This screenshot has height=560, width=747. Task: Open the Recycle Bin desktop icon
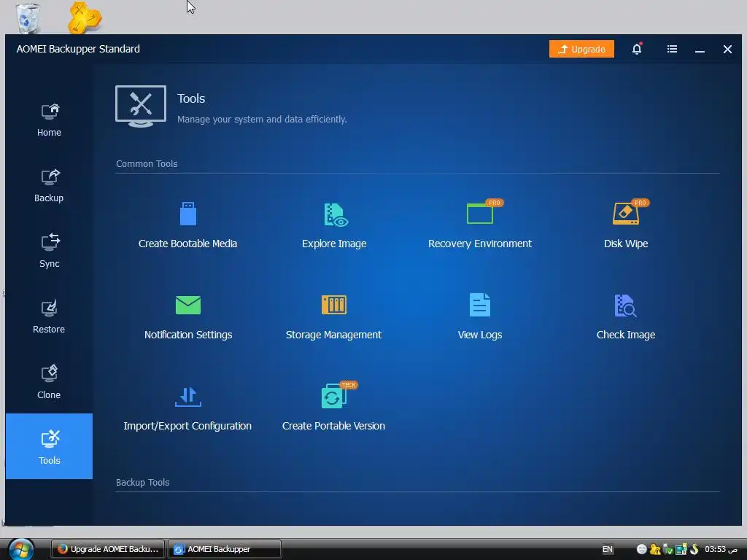pyautogui.click(x=28, y=17)
